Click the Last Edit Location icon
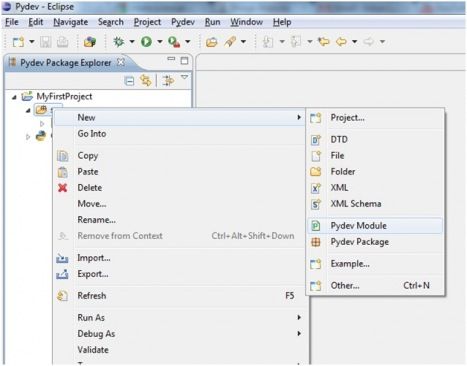 click(323, 42)
